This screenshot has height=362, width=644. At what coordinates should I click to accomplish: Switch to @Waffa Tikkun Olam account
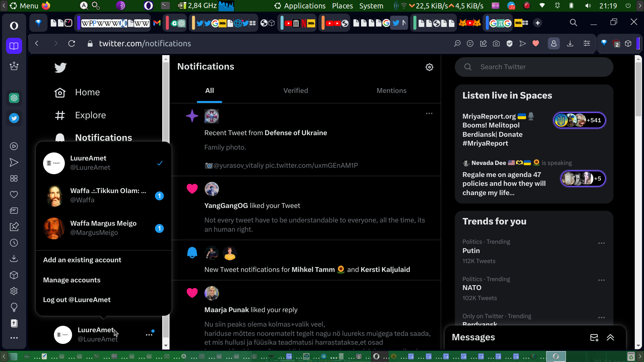[x=103, y=195]
